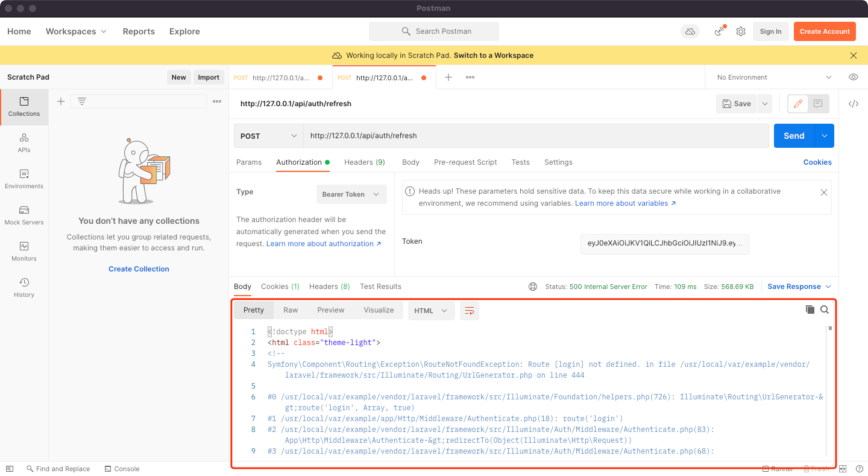Open the Save options arrow dropdown

[x=764, y=104]
